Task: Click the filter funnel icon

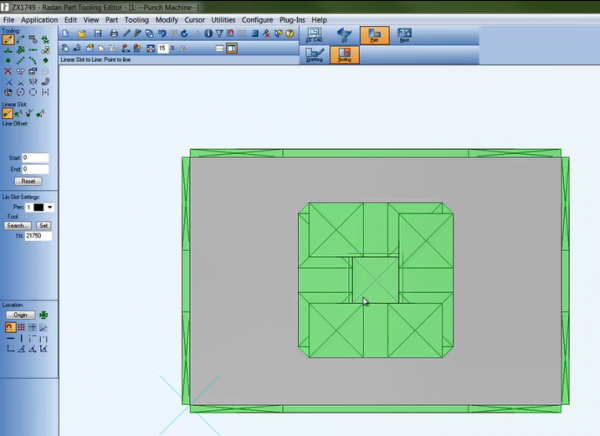Action: coord(219,34)
